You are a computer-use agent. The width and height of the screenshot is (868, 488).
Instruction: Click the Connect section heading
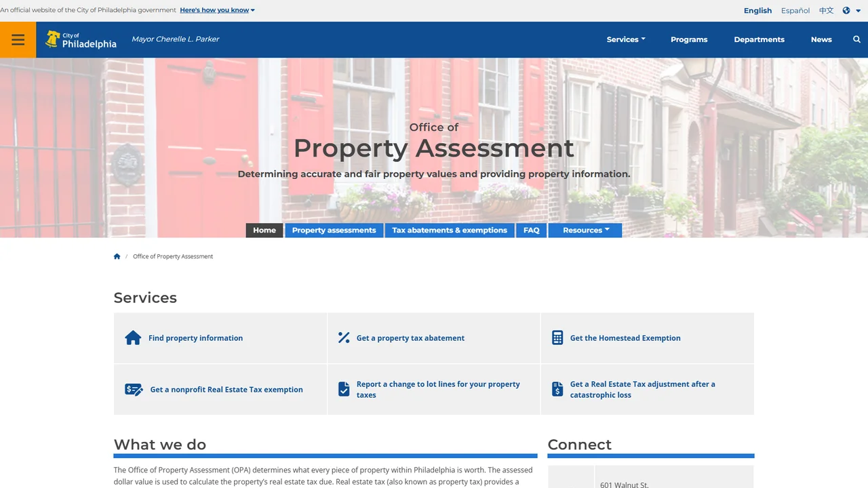(579, 445)
